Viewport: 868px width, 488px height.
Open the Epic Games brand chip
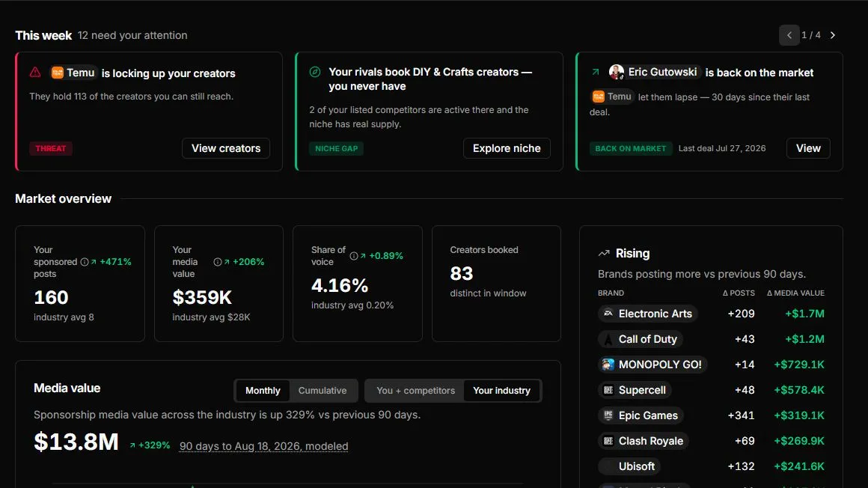[x=641, y=415]
